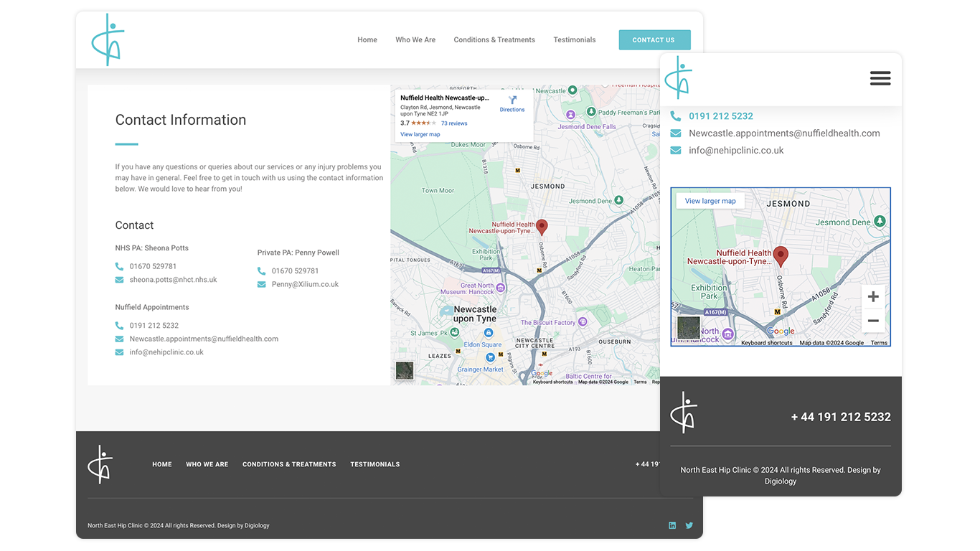Zoom in using the map plus button
980x551 pixels.
(872, 297)
